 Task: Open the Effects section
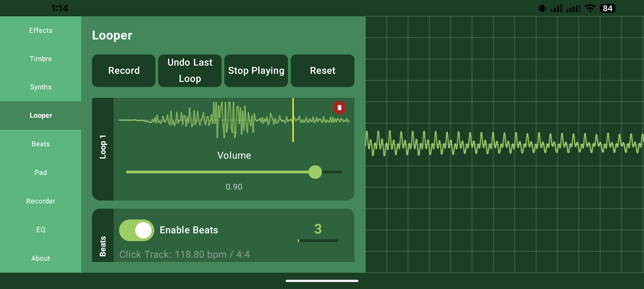tap(41, 30)
